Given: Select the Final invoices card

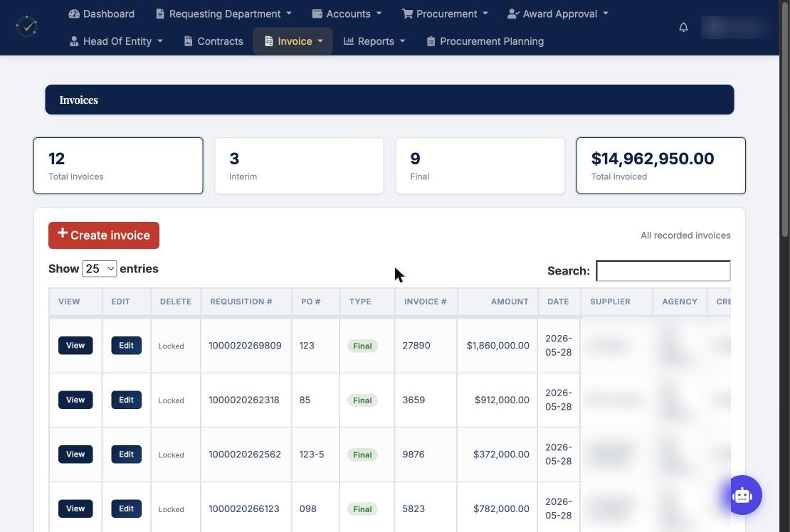Looking at the screenshot, I should pos(480,166).
